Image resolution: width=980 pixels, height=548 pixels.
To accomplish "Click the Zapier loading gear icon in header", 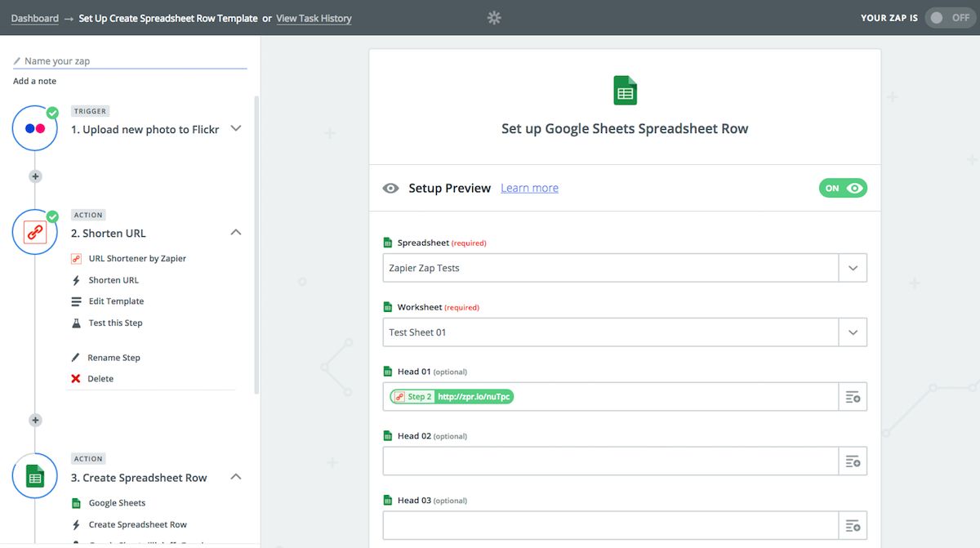I will pos(493,18).
